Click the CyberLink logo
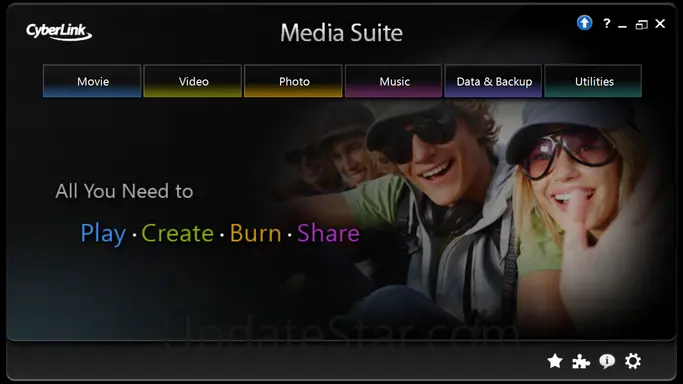Image resolution: width=683 pixels, height=384 pixels. (58, 32)
